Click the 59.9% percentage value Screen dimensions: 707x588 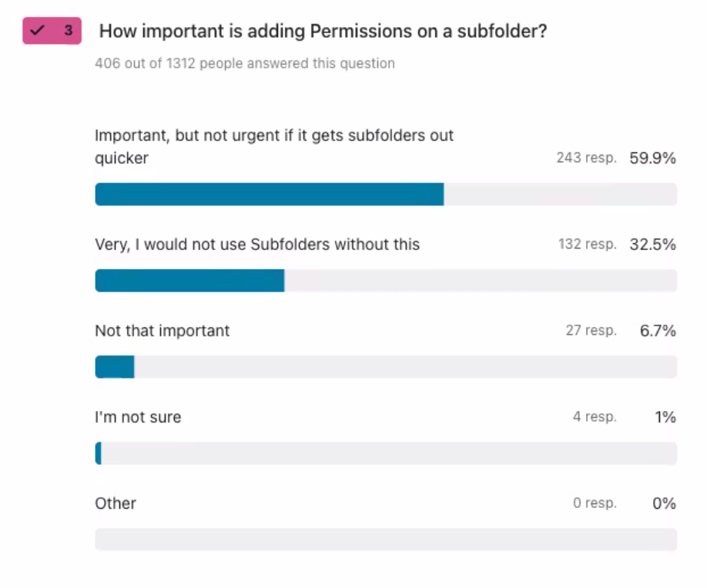click(652, 158)
